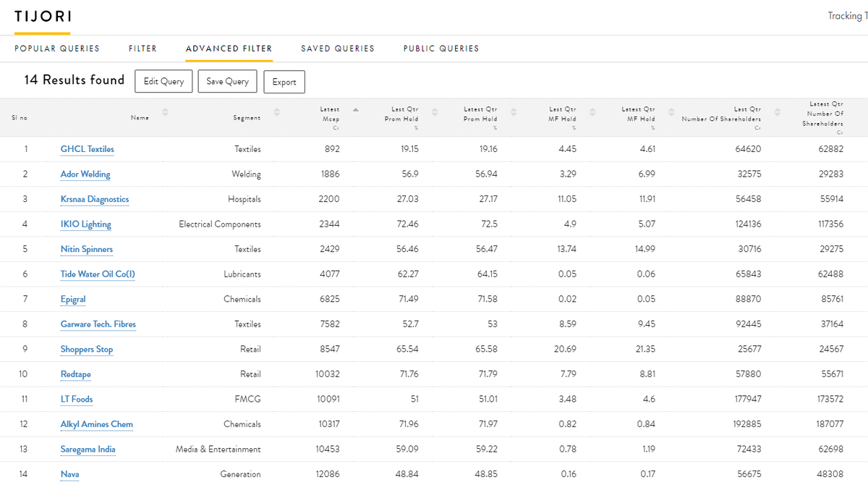This screenshot has width=868, height=485.
Task: Open Nitin Spinners company link
Action: (x=87, y=249)
